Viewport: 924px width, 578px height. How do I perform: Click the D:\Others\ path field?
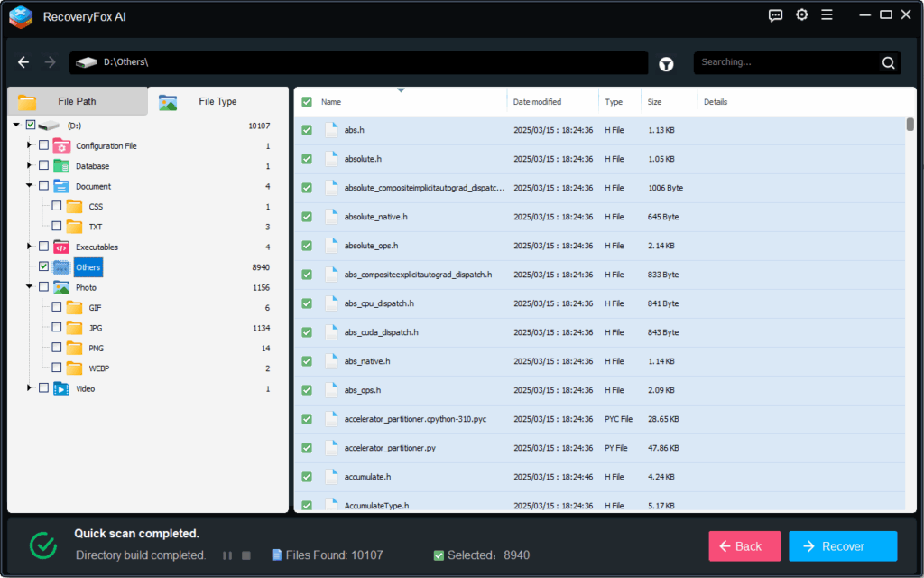tap(358, 62)
